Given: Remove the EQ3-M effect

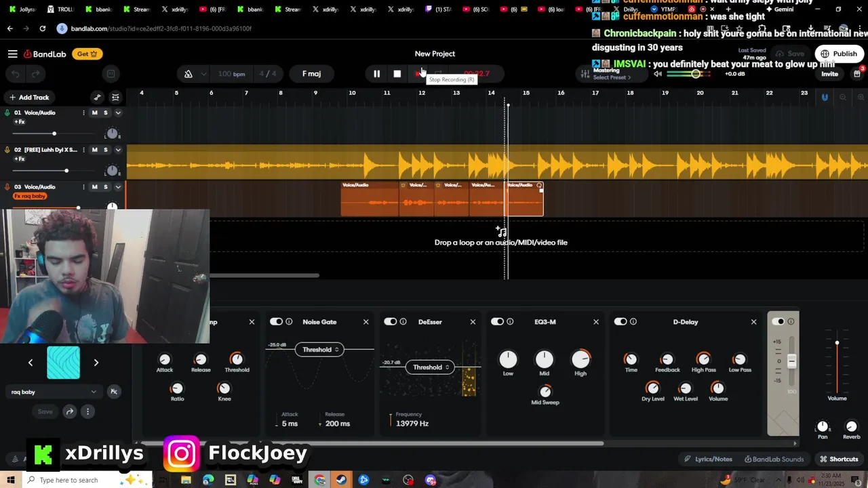Looking at the screenshot, I should tap(596, 322).
